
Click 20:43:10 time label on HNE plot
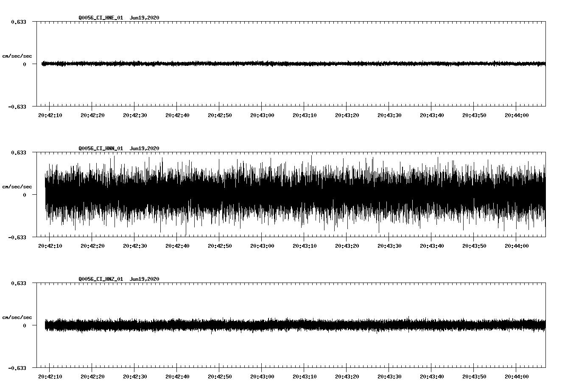pos(305,115)
